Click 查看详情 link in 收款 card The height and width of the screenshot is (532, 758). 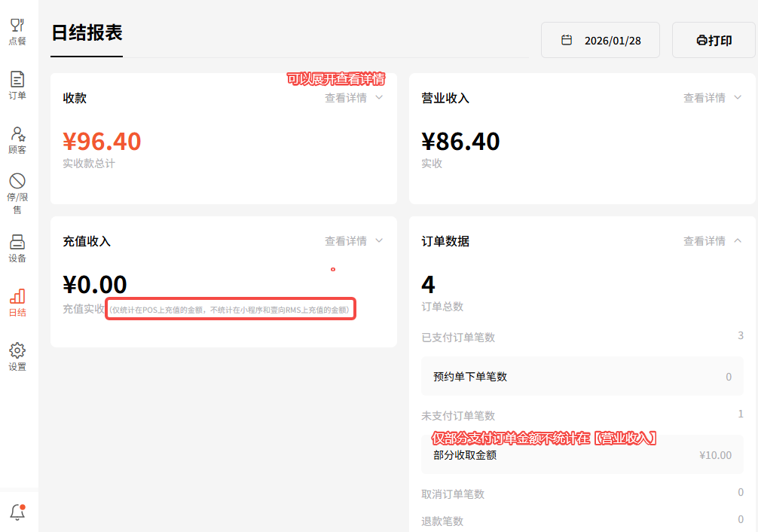point(346,98)
